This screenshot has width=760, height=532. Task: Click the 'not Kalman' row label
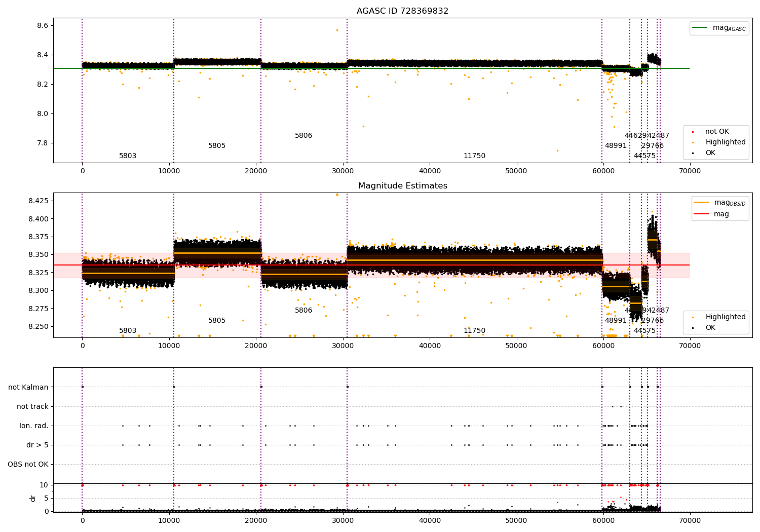point(28,387)
